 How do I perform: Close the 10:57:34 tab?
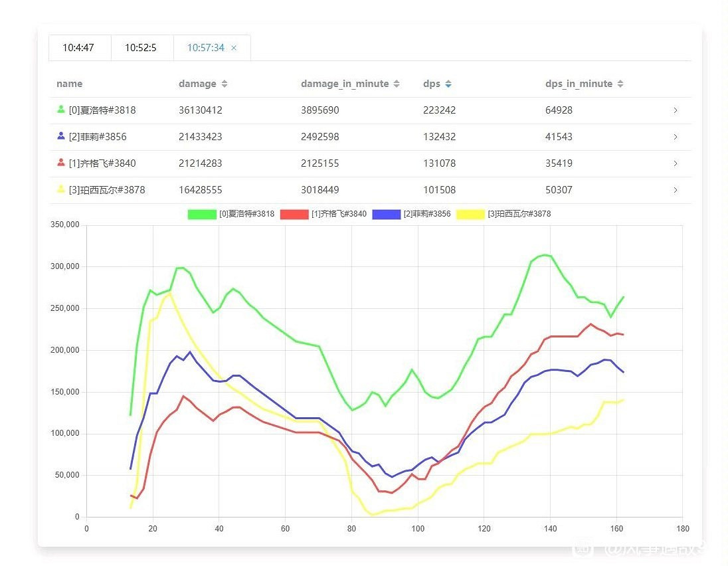click(x=234, y=48)
